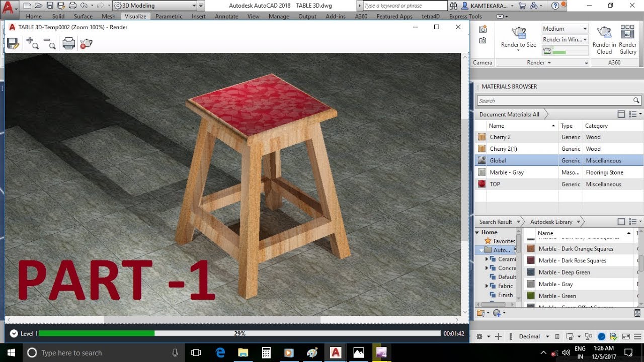Click search magnifier in Materials Browser
The width and height of the screenshot is (644, 362).
pos(636,101)
